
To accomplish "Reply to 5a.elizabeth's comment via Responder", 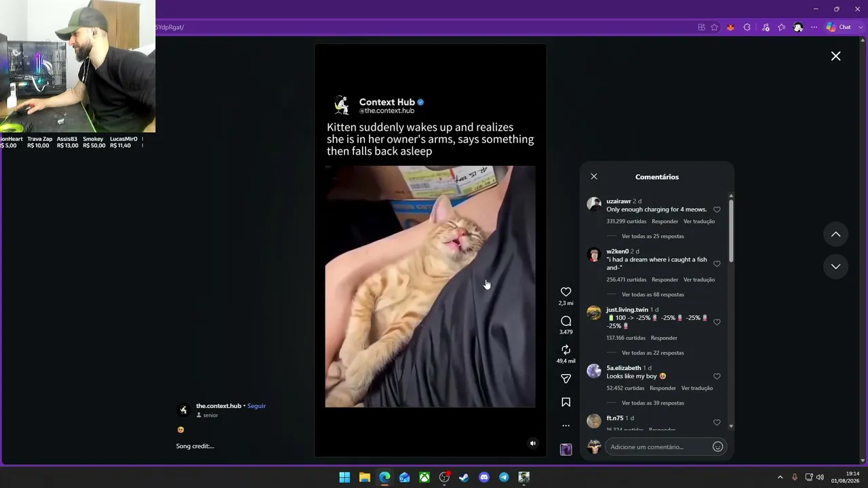I will (663, 388).
